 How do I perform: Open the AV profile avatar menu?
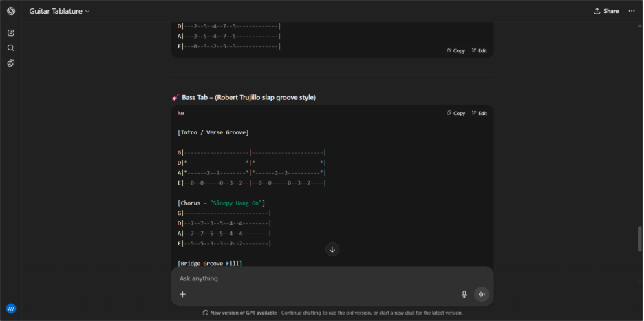click(x=11, y=309)
